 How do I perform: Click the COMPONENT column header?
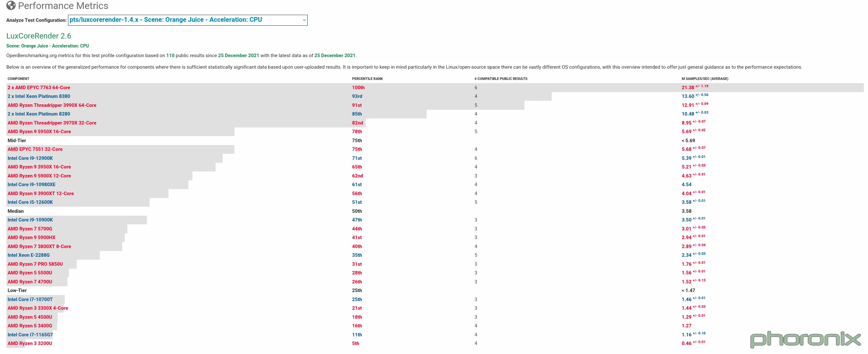pos(19,79)
